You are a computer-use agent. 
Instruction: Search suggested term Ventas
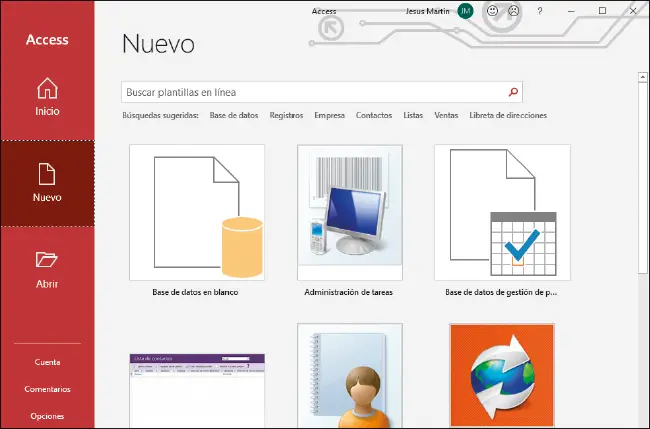(x=446, y=115)
